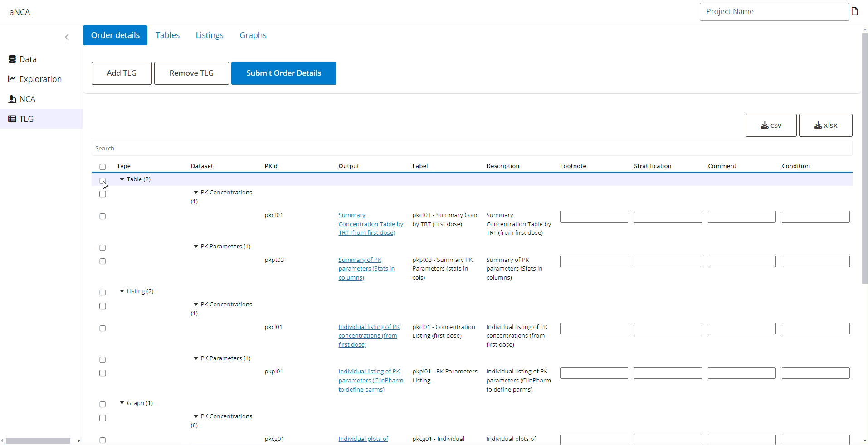This screenshot has height=445, width=868.
Task: Select the pkpl01 row checkbox
Action: click(102, 373)
